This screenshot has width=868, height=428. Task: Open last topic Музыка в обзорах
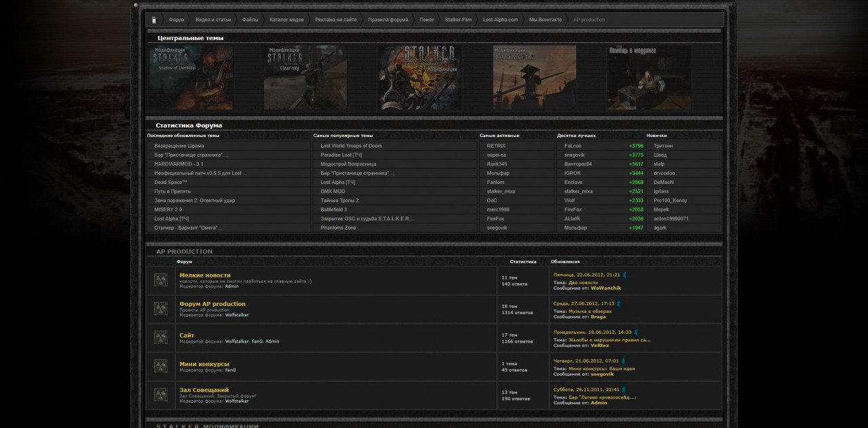point(590,311)
